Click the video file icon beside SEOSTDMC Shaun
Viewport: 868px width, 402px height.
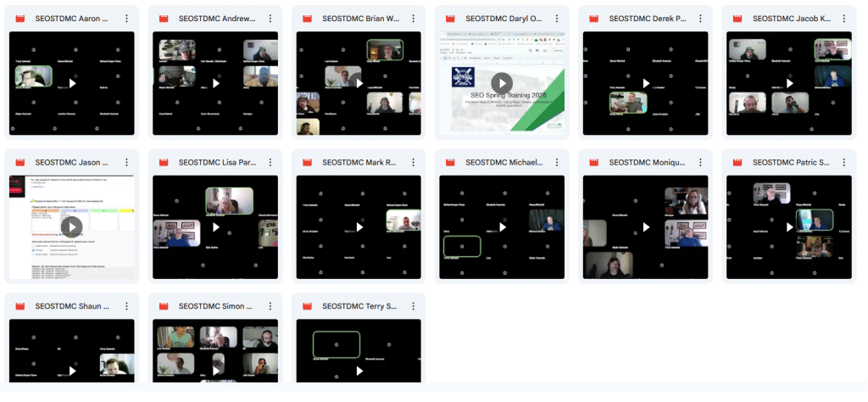coord(20,306)
